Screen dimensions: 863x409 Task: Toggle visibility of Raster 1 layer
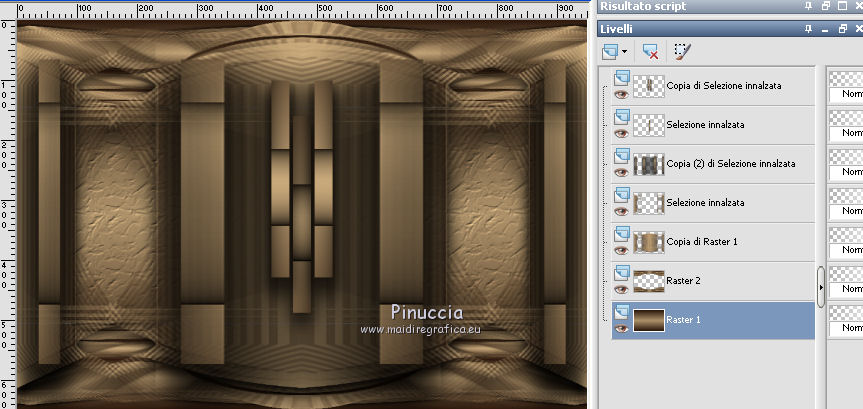pyautogui.click(x=621, y=329)
